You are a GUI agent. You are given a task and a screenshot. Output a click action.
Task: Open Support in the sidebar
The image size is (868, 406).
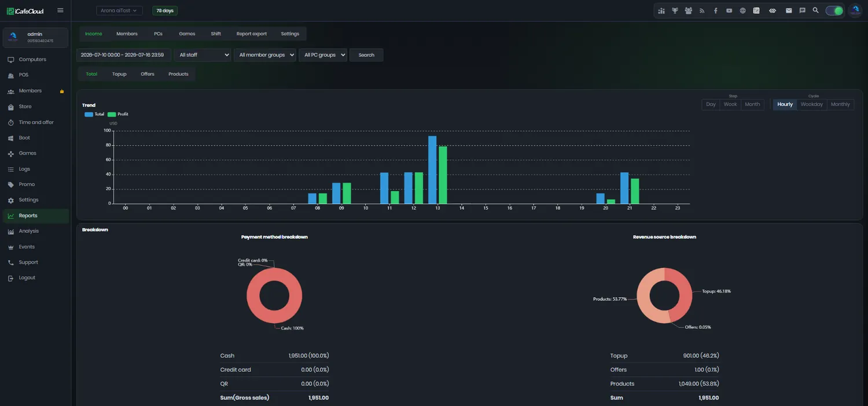tap(35, 262)
